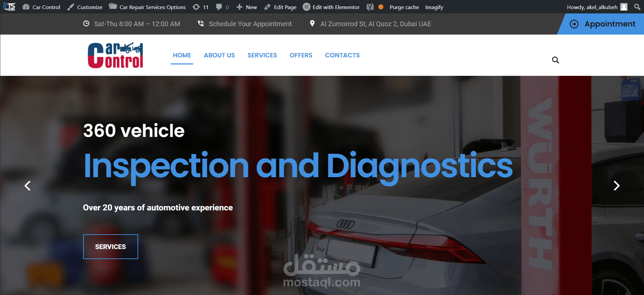Click the TS logo in the admin bar
This screenshot has width=644, height=295.
9,7
